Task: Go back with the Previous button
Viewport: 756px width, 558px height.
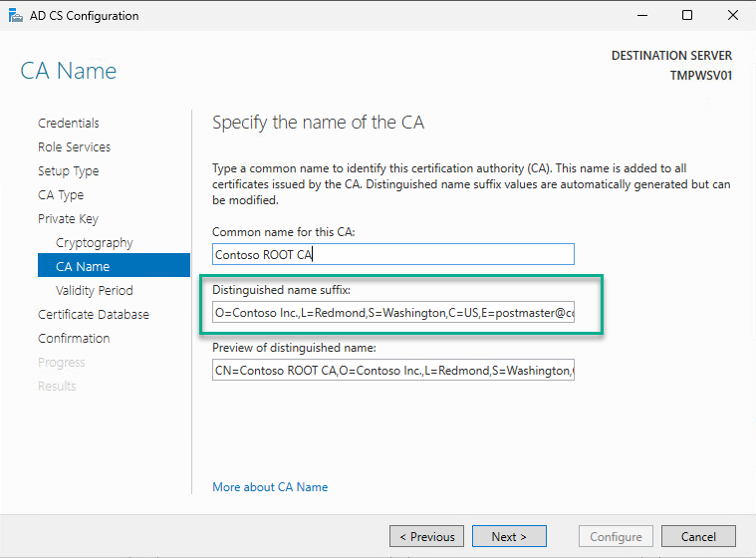Action: coord(427,536)
